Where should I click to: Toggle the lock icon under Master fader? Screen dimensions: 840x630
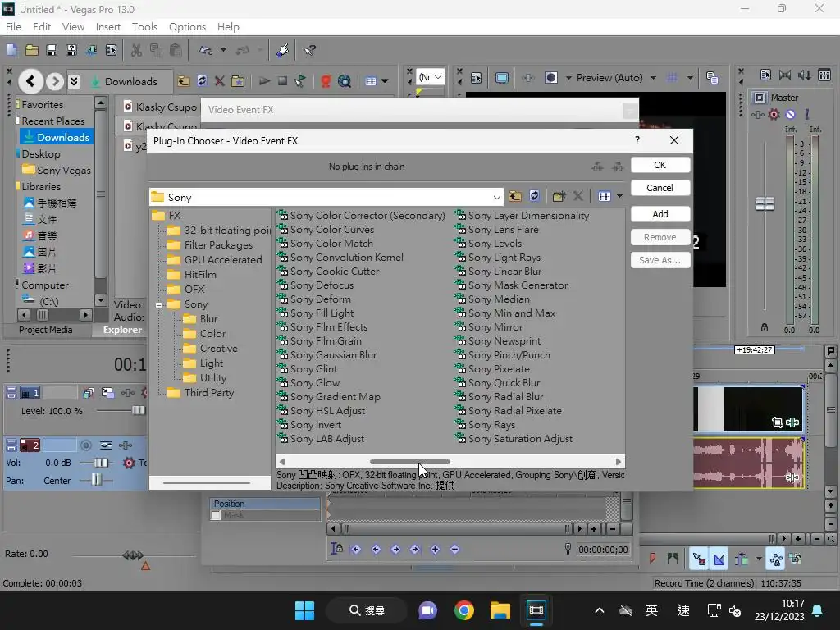coord(765,326)
